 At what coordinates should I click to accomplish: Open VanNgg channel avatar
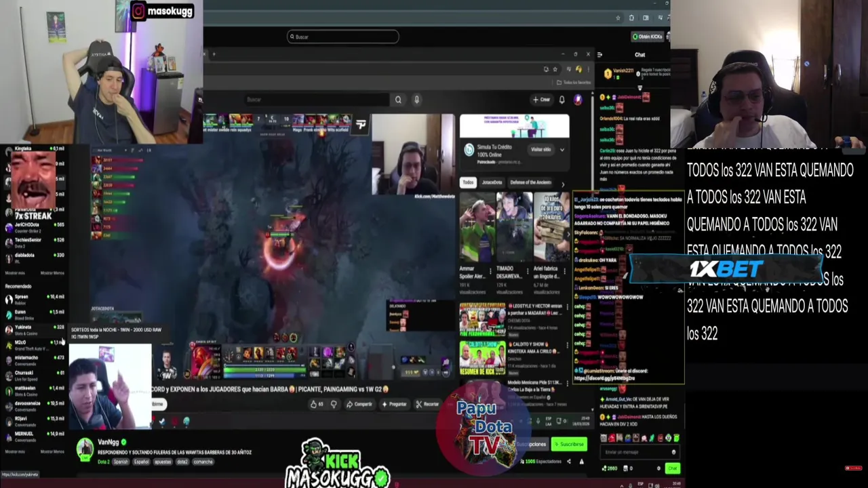85,448
